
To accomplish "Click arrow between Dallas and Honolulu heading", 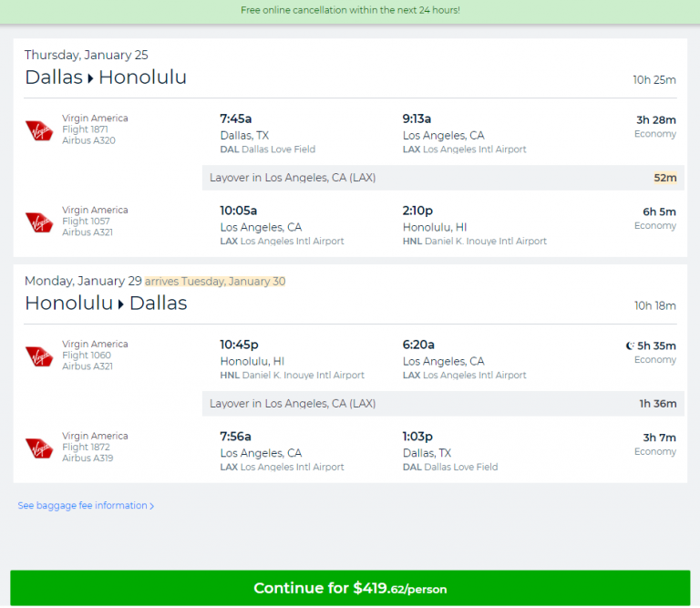I will [90, 79].
